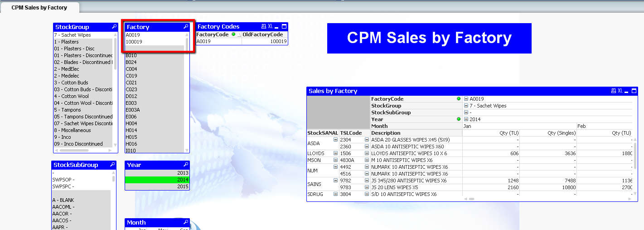Select AACOML in StockSubGroup list
The height and width of the screenshot is (230, 644).
coord(81,207)
